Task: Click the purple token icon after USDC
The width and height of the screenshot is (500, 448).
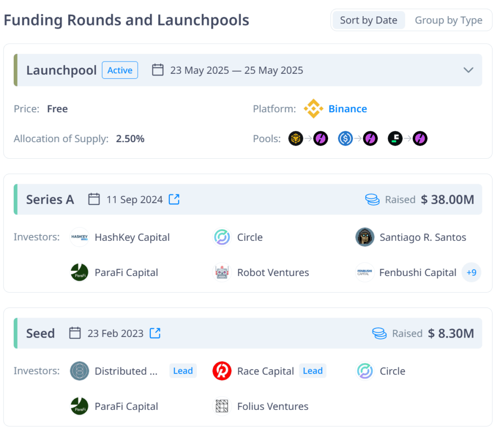Action: [x=370, y=138]
